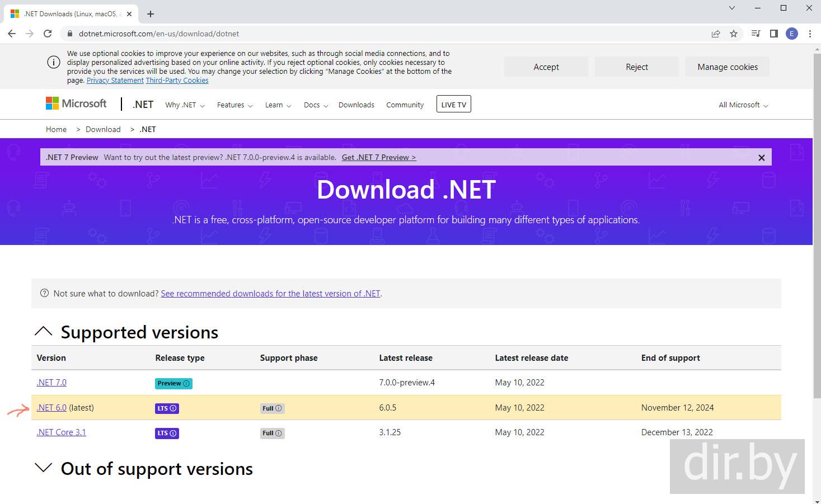Open the .NET 6.0 download link
Screen dimensions: 821x504
tap(51, 408)
